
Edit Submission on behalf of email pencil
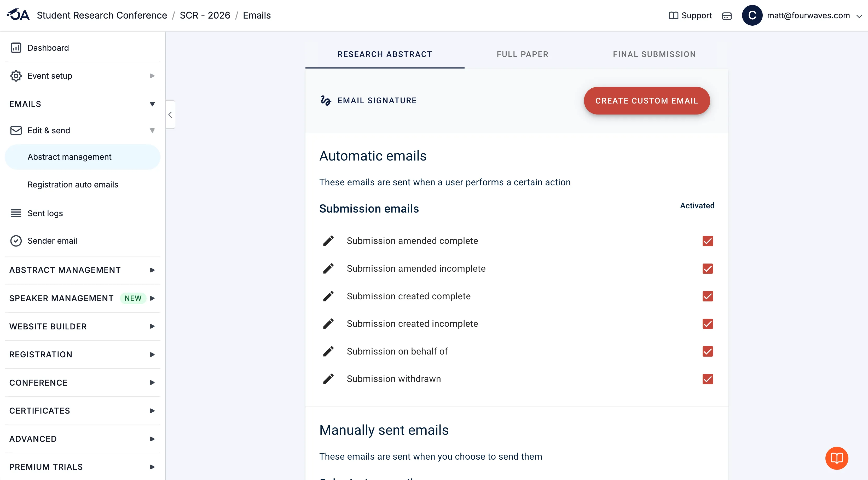coord(328,351)
